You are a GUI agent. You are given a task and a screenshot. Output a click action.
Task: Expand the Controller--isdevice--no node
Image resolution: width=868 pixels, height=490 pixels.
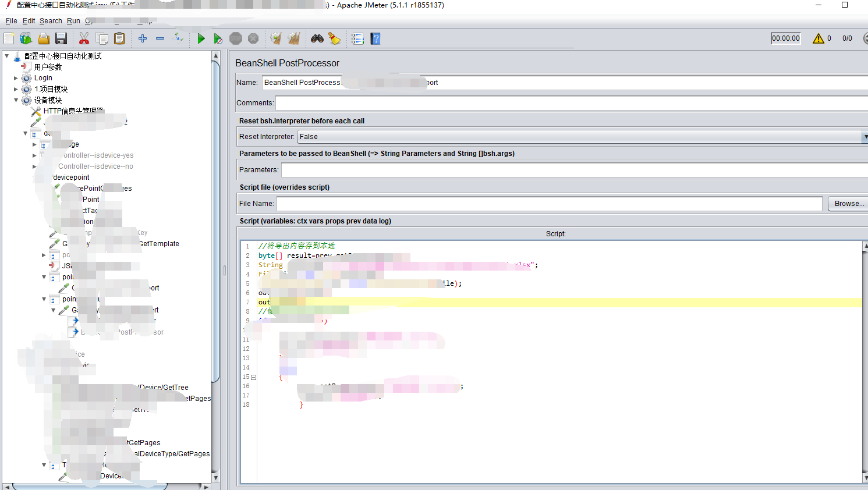tap(34, 166)
